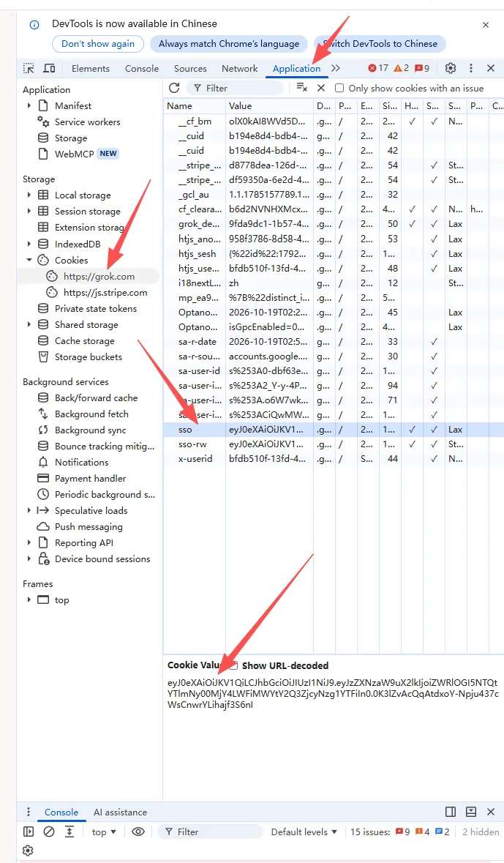This screenshot has height=863, width=504.
Task: Enable Only show cookies with an issue
Action: click(340, 88)
